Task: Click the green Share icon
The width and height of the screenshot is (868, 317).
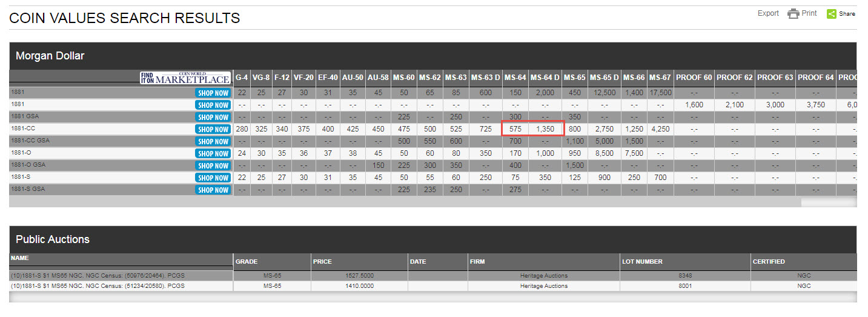Action: tap(831, 14)
